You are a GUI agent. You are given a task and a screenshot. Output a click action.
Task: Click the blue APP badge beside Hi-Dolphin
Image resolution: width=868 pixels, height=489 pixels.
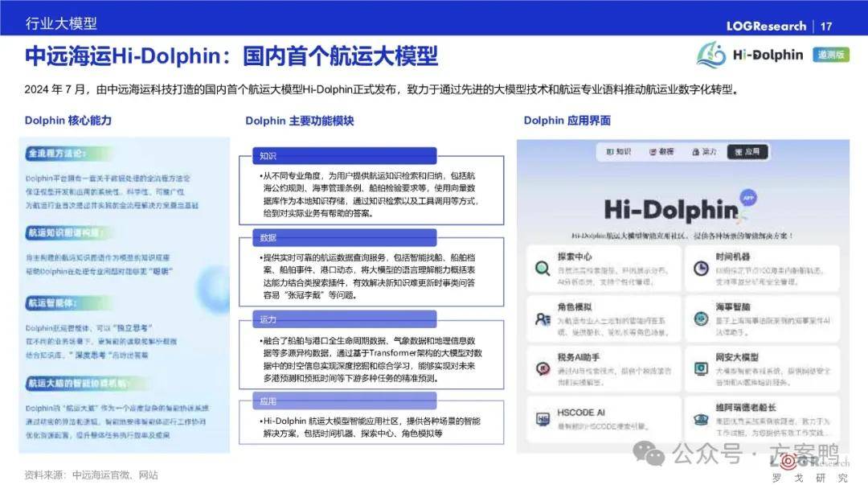[748, 198]
